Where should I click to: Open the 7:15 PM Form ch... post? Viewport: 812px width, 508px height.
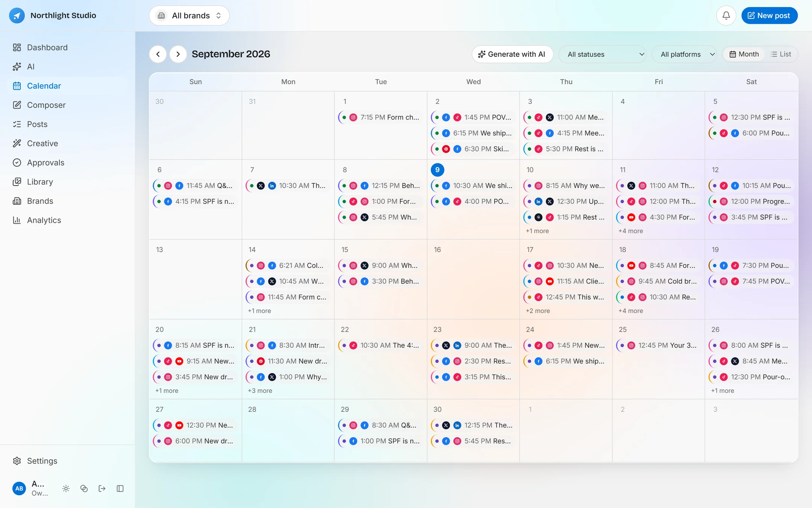(380, 117)
